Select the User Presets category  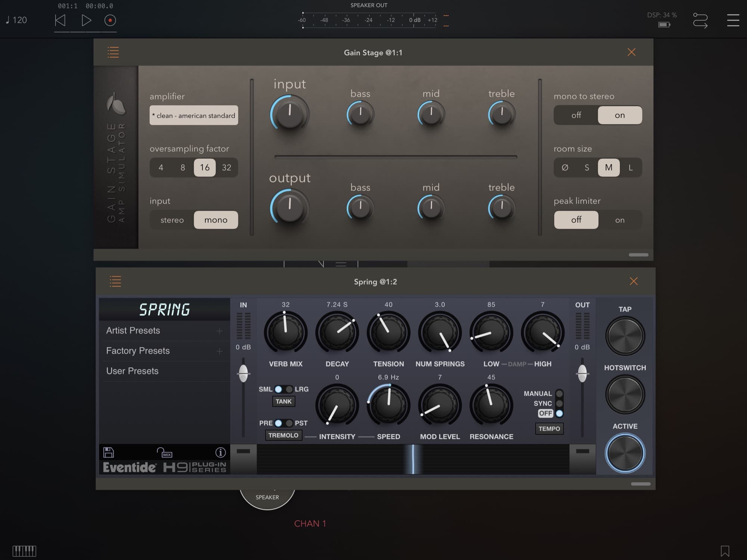(133, 371)
